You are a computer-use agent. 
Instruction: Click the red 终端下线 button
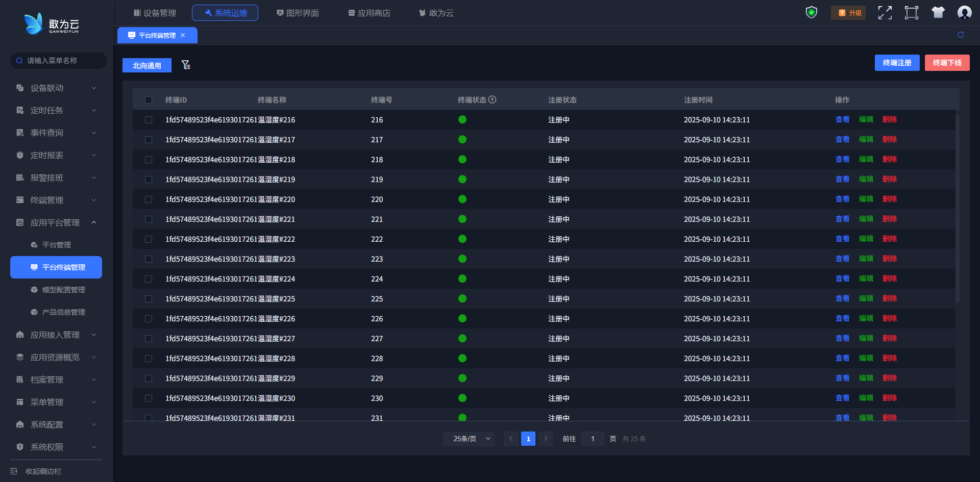point(947,63)
